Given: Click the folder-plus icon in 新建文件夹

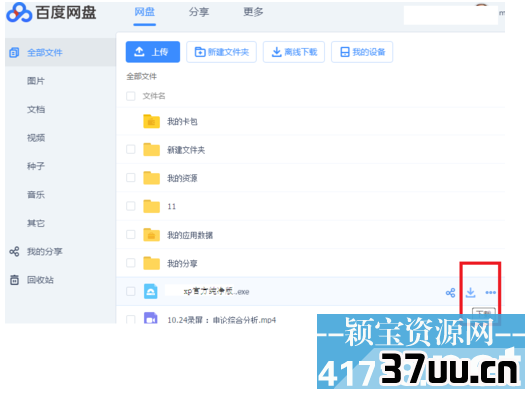Looking at the screenshot, I should (200, 52).
